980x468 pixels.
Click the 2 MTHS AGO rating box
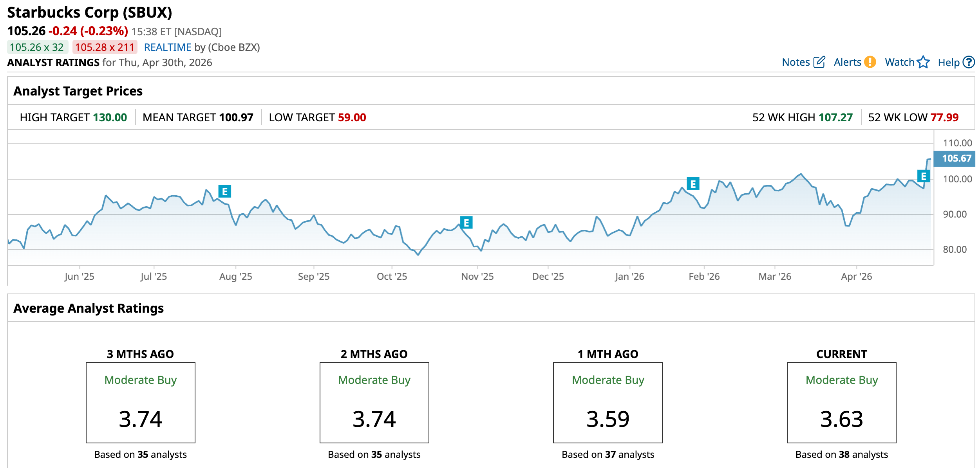point(374,402)
